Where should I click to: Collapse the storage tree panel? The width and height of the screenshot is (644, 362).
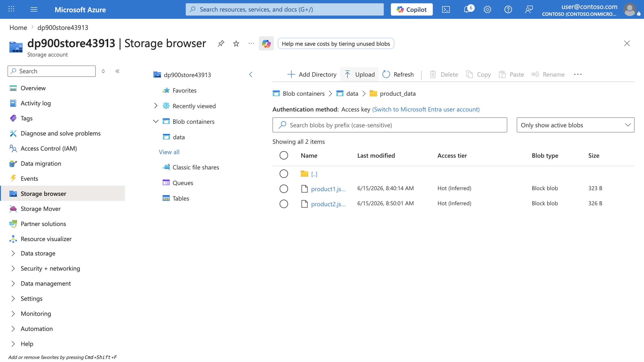[251, 74]
